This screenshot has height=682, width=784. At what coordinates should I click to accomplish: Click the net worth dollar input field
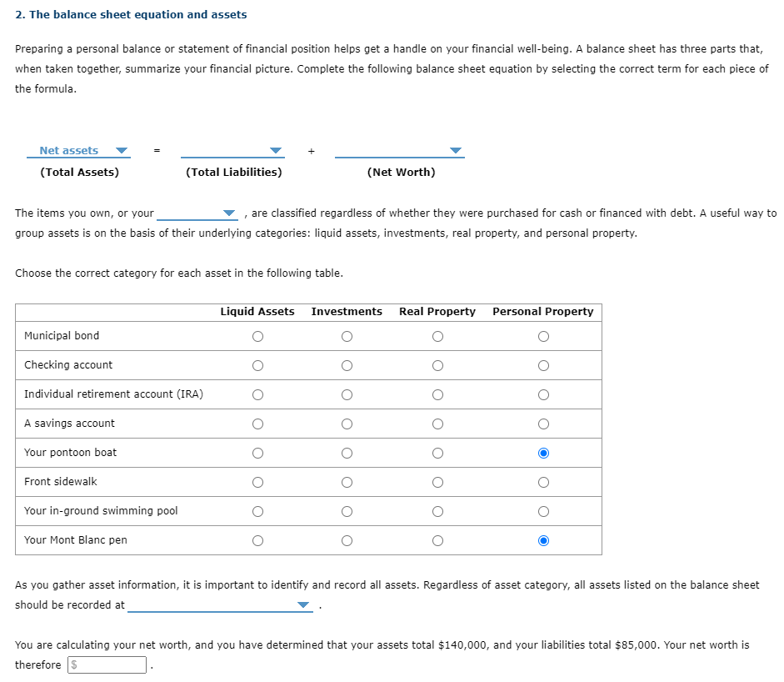pos(107,664)
